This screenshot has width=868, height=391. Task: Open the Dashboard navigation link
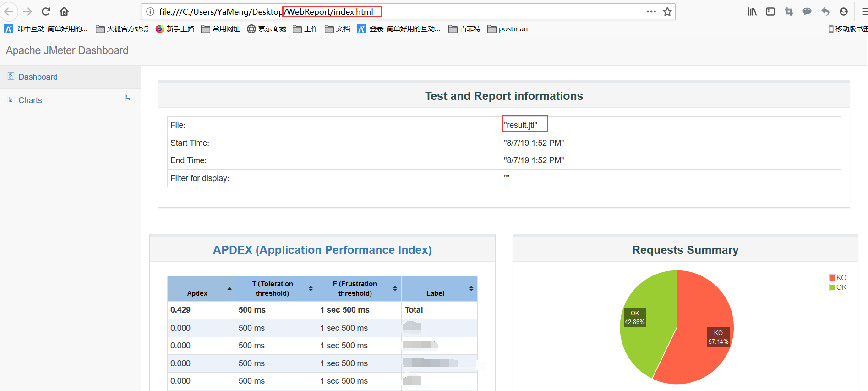tap(38, 77)
